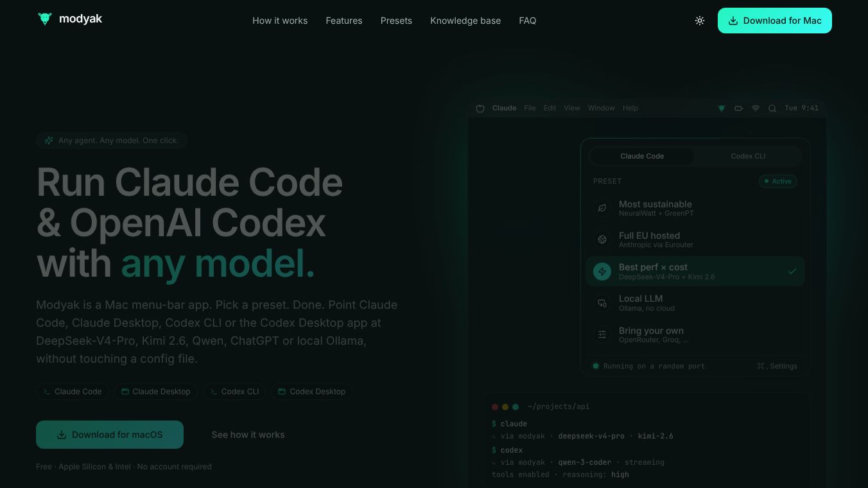Select the Best perf × cost preset
868x488 pixels.
pyautogui.click(x=695, y=271)
